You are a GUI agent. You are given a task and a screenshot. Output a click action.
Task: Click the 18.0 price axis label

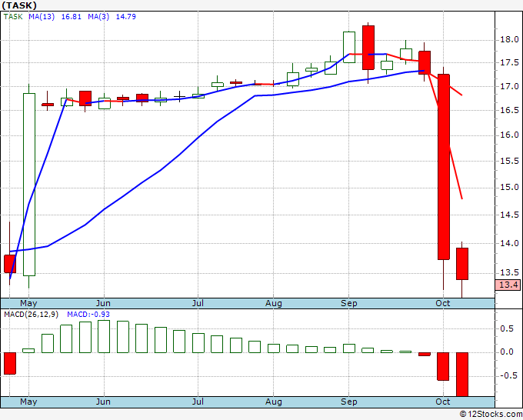(x=509, y=40)
